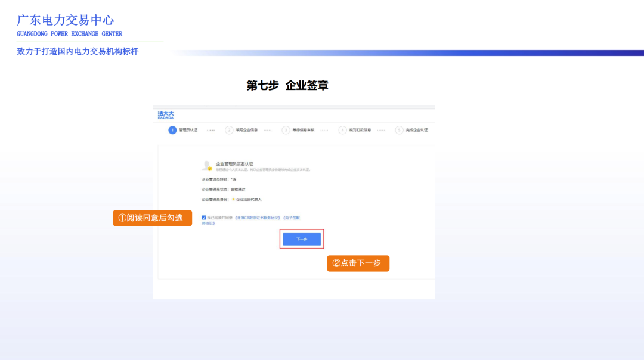Click the dotted connector before 核对打款信息
This screenshot has height=360, width=644.
tap(324, 130)
